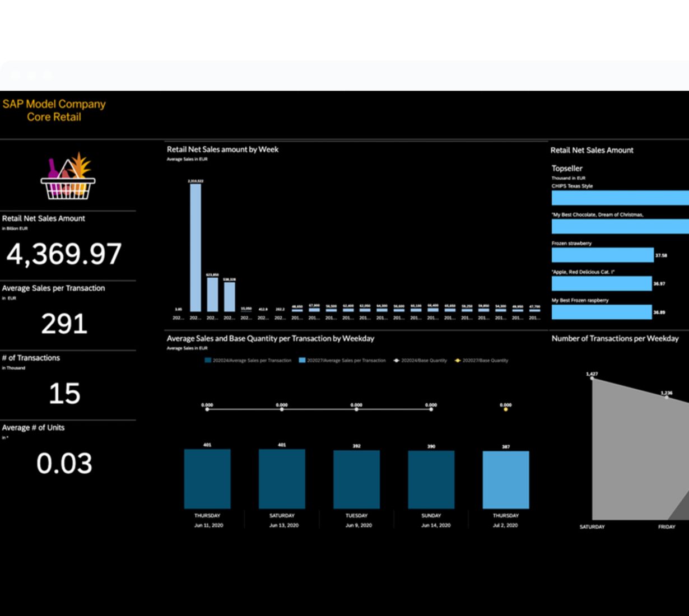Select the tallest bar labeled 2,310,522
This screenshot has height=616, width=689.
[195, 247]
